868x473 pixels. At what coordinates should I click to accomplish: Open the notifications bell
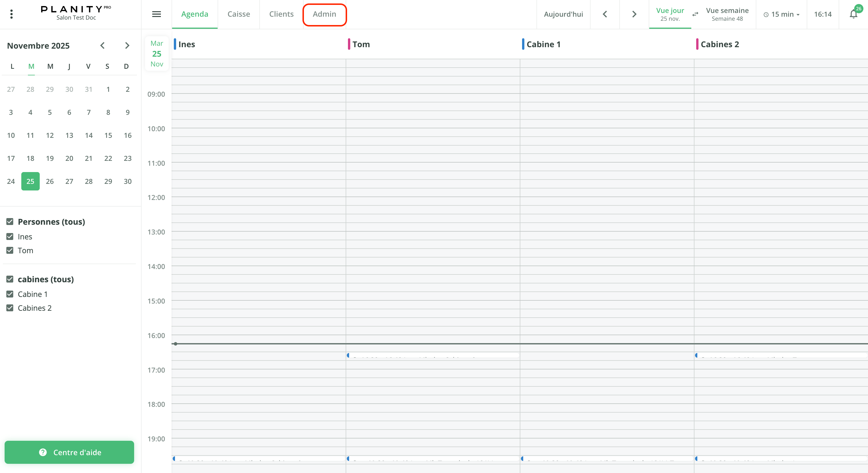[853, 14]
